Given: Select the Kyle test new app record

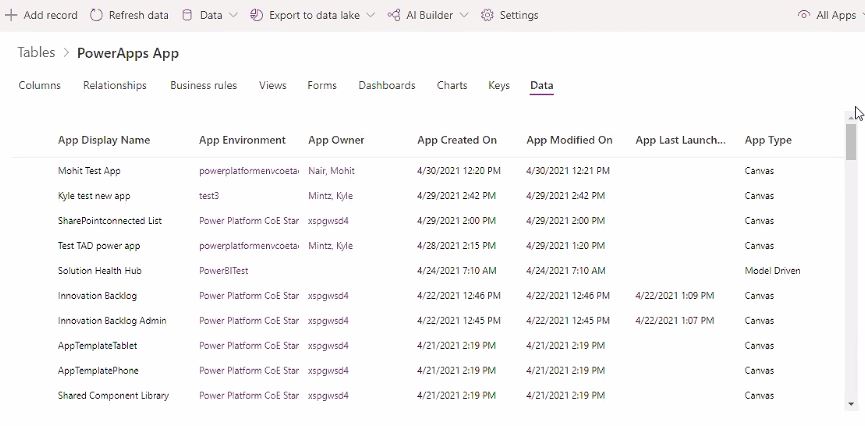Looking at the screenshot, I should pyautogui.click(x=94, y=196).
